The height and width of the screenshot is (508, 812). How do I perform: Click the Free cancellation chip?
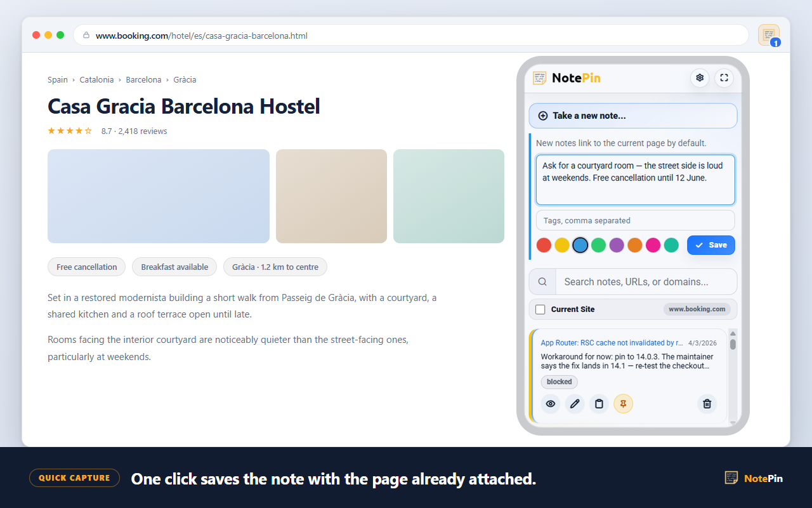pyautogui.click(x=86, y=267)
